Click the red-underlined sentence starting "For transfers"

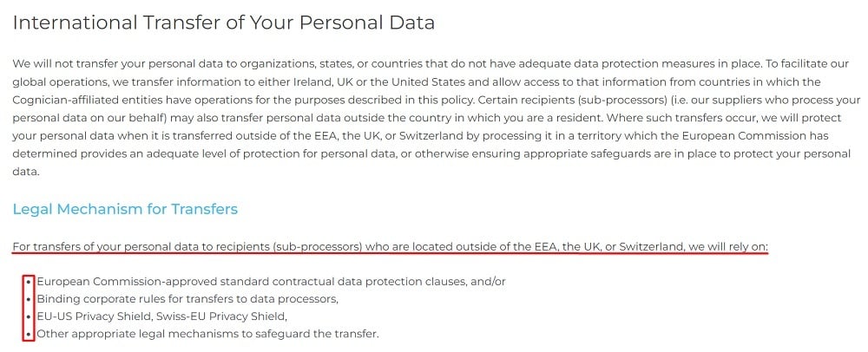[390, 247]
